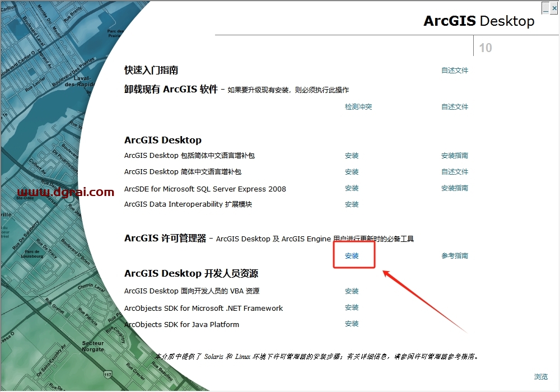Click 安装 for ArcObjects SDK for Microsoft .NET Framework
The width and height of the screenshot is (560, 392).
(352, 307)
